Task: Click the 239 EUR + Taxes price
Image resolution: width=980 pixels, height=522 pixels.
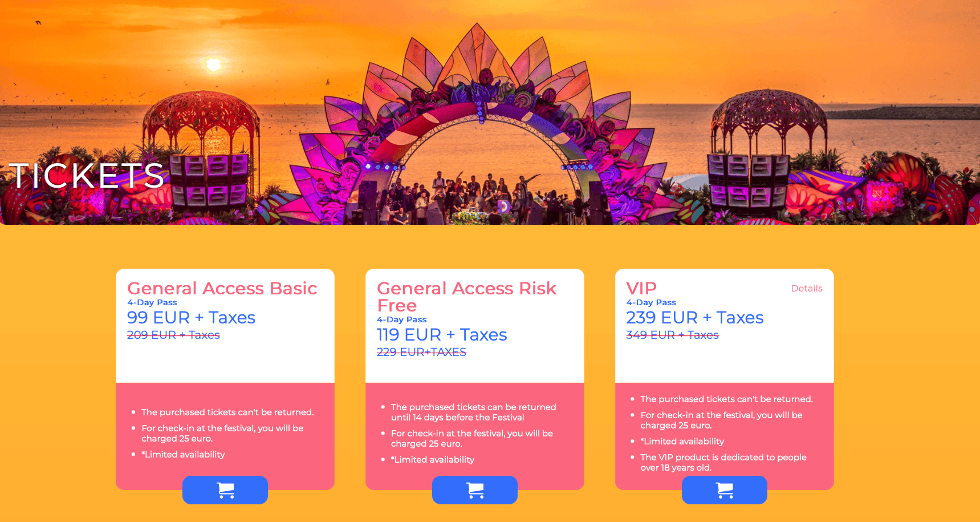Action: coord(694,317)
